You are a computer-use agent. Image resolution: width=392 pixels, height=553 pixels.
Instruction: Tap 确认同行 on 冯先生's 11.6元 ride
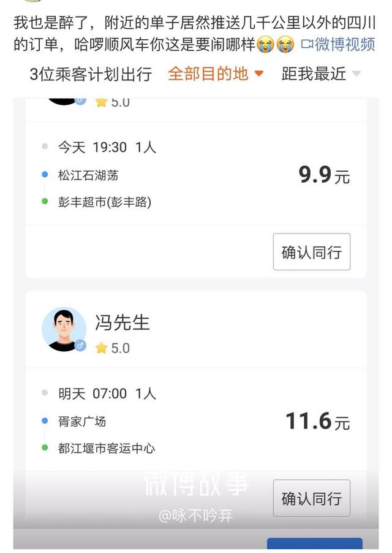point(311,498)
